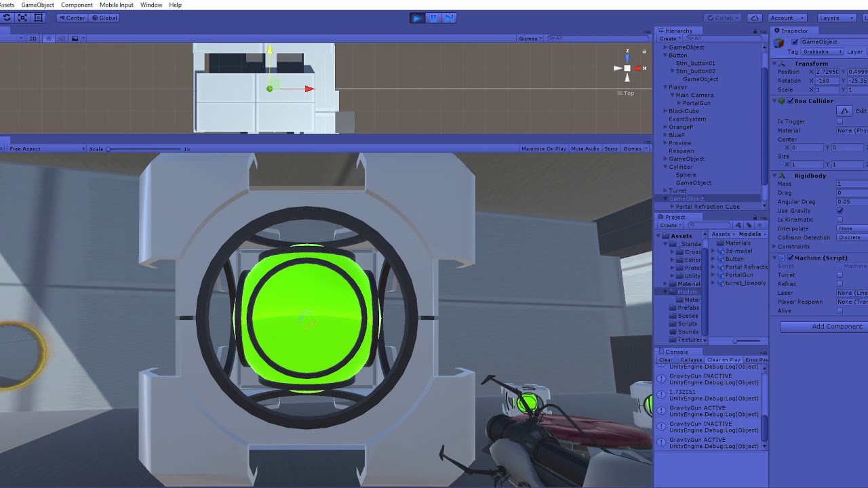Click the favorites star icon in Project
The image size is (868, 488).
[759, 225]
